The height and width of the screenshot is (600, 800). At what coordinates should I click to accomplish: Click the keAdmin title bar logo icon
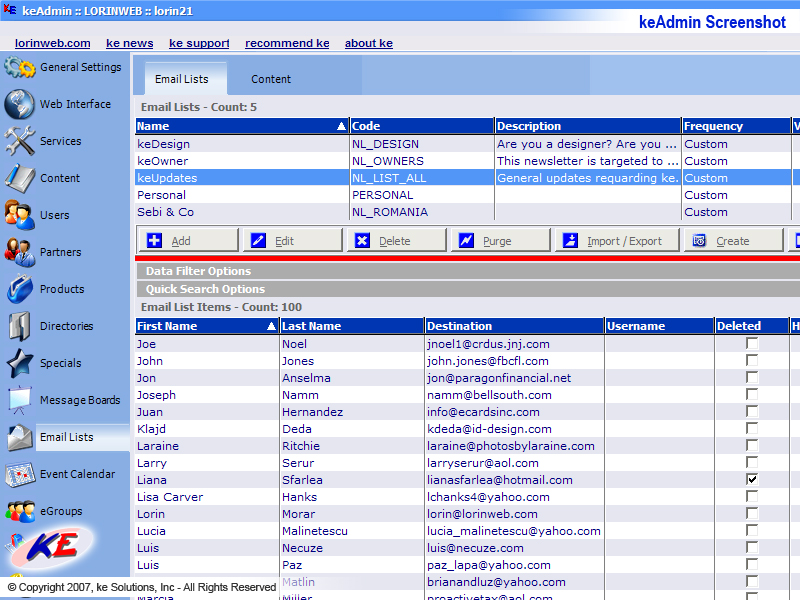(x=10, y=10)
